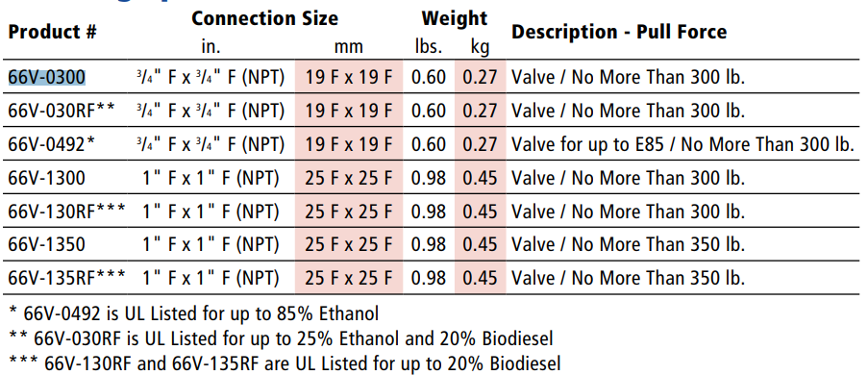Click the Connection Size column header
The height and width of the screenshot is (375, 868).
pyautogui.click(x=264, y=18)
